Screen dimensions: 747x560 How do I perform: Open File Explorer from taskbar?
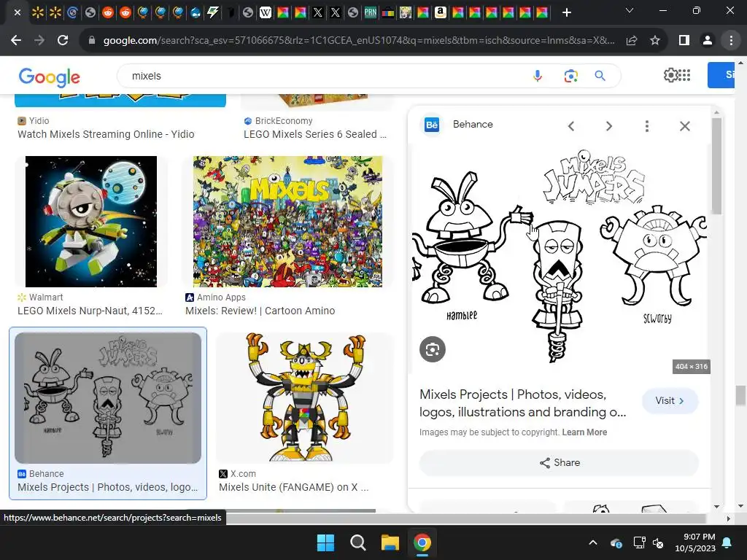pyautogui.click(x=390, y=542)
